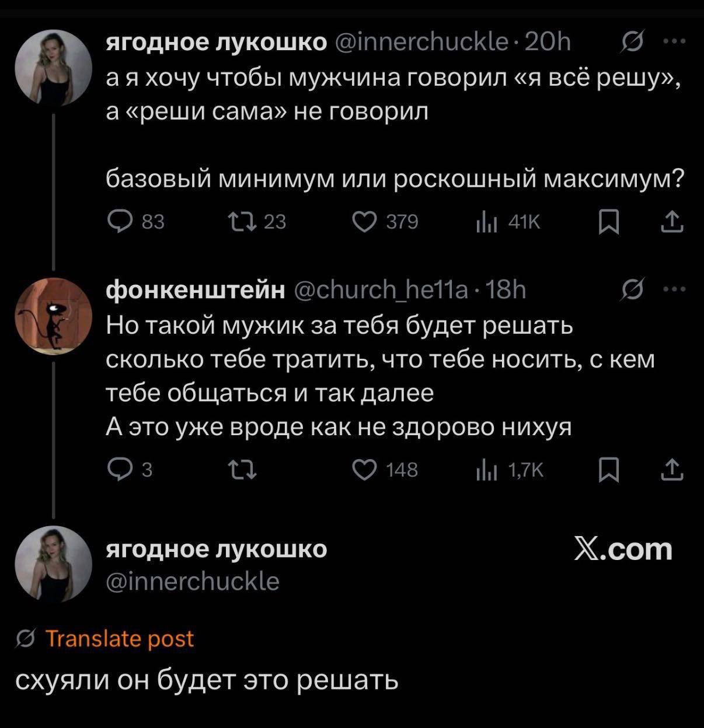Click the Grok icon on фонкенштейн's reply
This screenshot has width=704, height=728.
[x=631, y=289]
